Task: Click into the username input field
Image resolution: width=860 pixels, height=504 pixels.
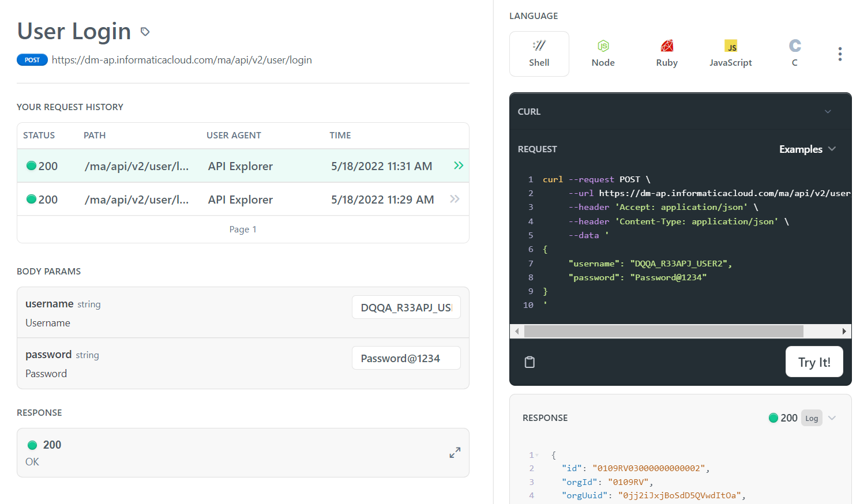Action: (x=406, y=307)
